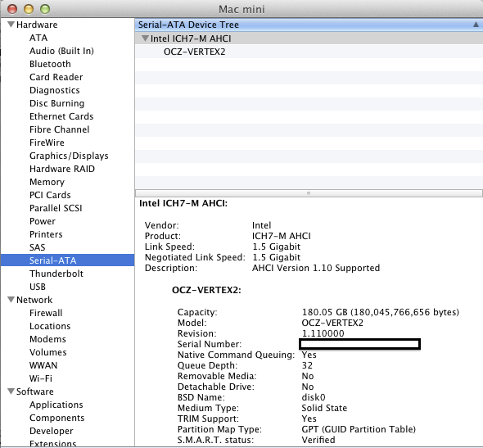Viewport: 483px width, 448px height.
Task: Click the Hardware section label
Action: (x=37, y=25)
